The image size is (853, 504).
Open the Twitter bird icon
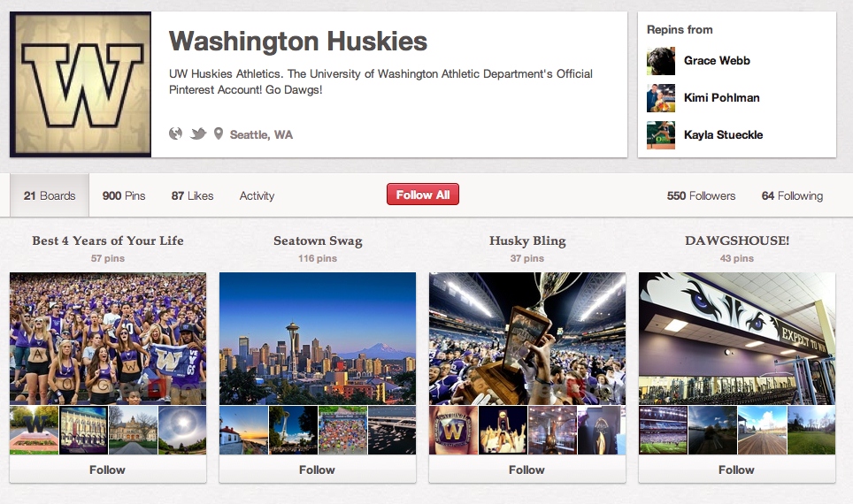coord(198,134)
